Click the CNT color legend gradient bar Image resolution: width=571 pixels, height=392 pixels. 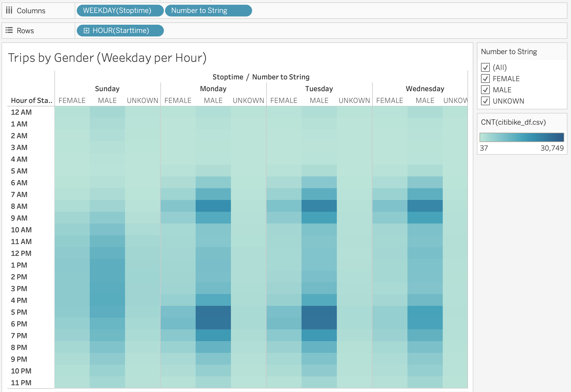522,137
